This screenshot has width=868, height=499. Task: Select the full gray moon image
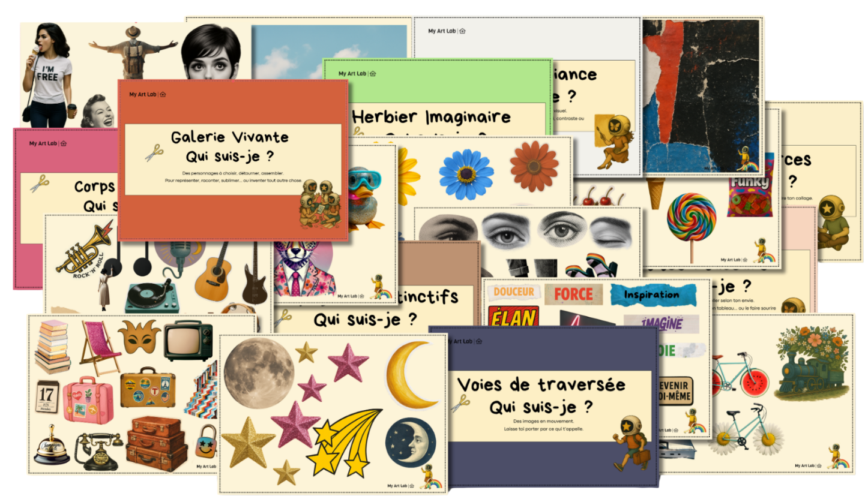[x=259, y=373]
